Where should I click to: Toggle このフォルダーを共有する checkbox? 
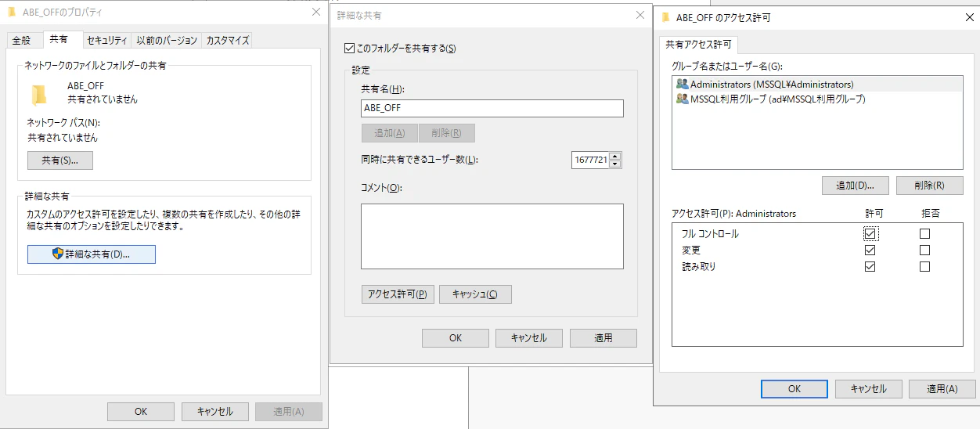[x=350, y=49]
